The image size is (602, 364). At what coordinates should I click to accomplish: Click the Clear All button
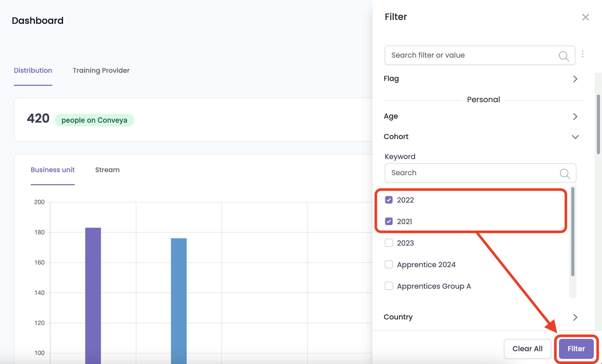(527, 349)
